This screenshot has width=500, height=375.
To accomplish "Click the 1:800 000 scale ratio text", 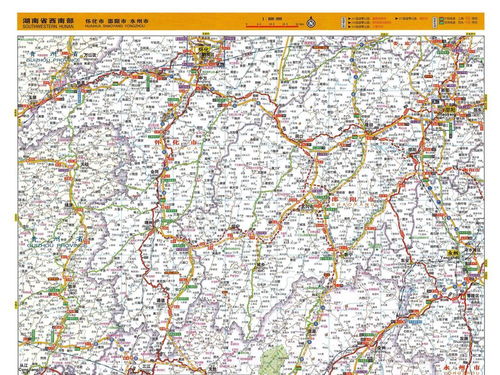I will (272, 19).
